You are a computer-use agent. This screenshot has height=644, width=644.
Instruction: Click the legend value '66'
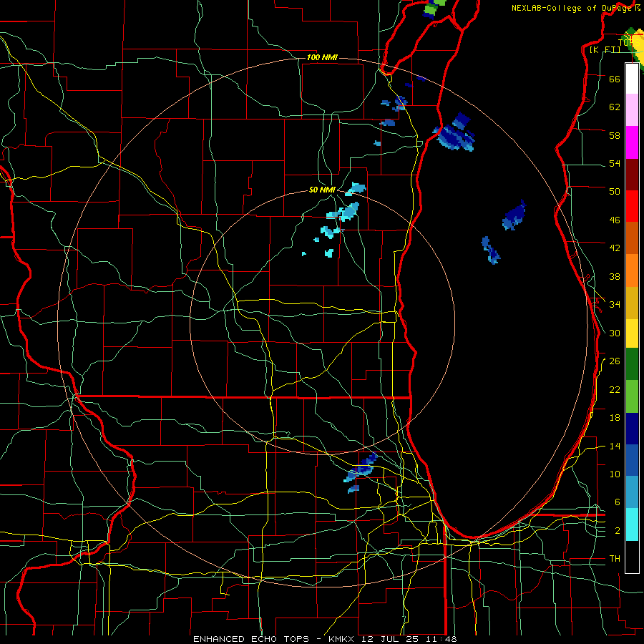click(615, 79)
